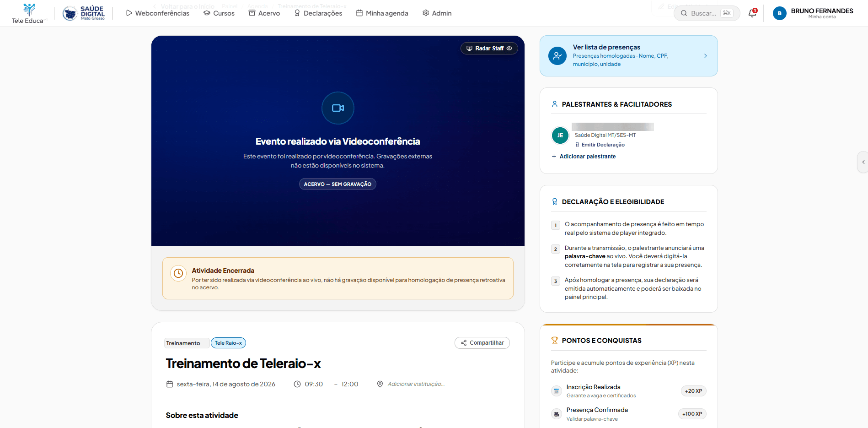Go to the Acervo section

(264, 13)
